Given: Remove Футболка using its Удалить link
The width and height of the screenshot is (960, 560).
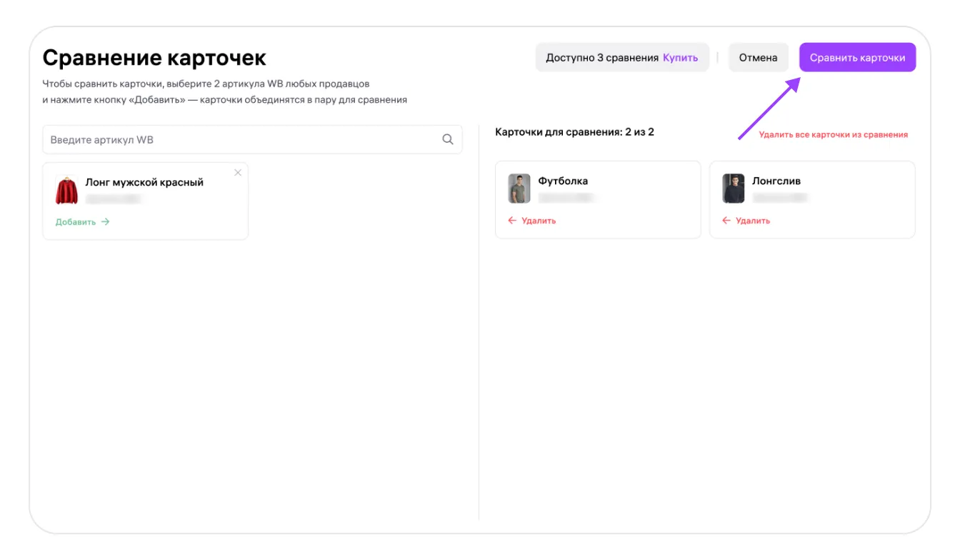Looking at the screenshot, I should point(539,221).
